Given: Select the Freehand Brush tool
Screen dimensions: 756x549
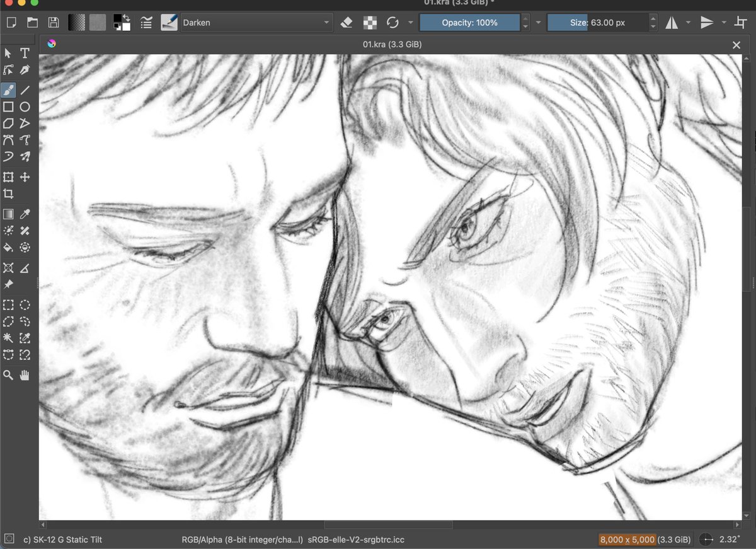Looking at the screenshot, I should click(x=8, y=90).
